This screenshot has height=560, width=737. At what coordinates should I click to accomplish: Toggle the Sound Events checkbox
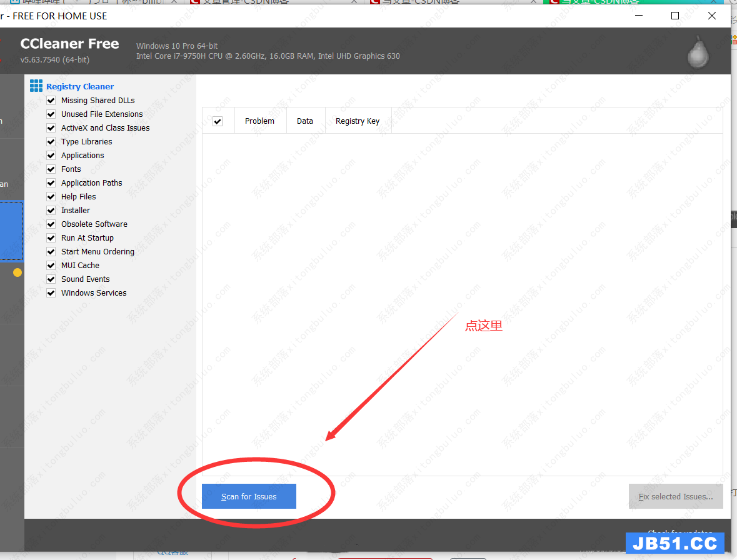click(x=51, y=279)
